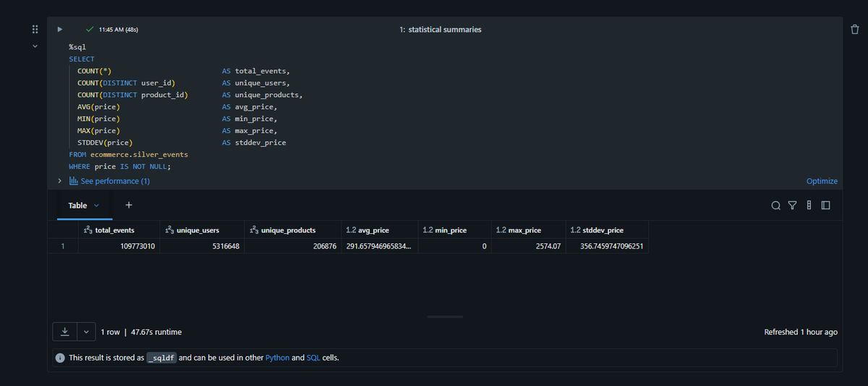Viewport: 868px width, 386px height.
Task: Open the results table column options icon
Action: [809, 206]
